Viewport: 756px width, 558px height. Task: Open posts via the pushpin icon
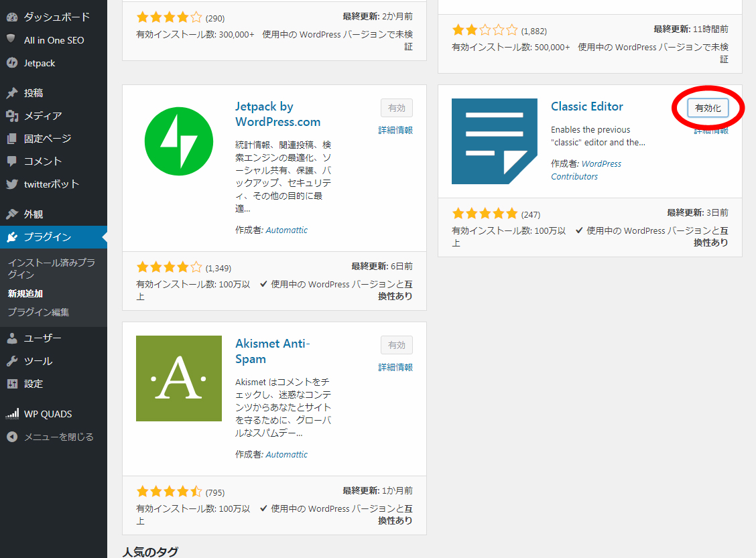[11, 93]
